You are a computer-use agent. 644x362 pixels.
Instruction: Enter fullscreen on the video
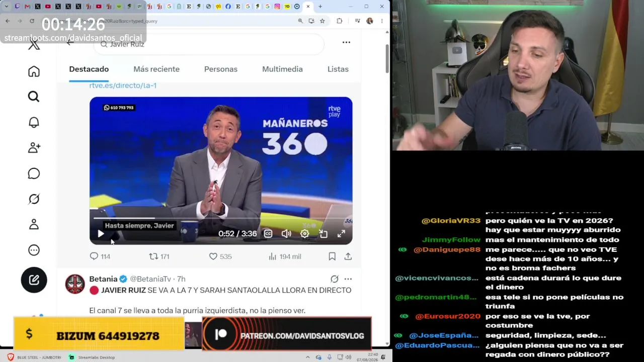tap(341, 234)
